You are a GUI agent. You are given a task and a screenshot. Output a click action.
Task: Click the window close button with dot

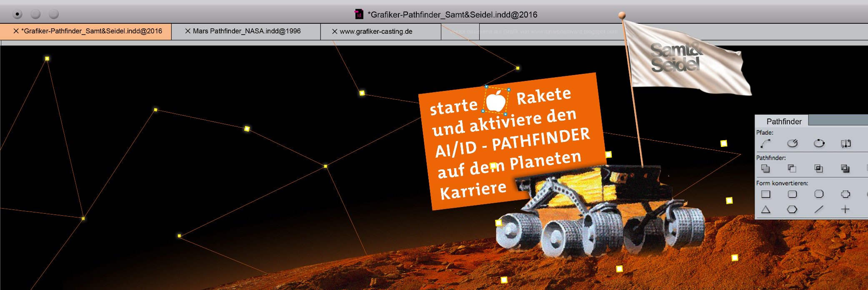point(17,14)
